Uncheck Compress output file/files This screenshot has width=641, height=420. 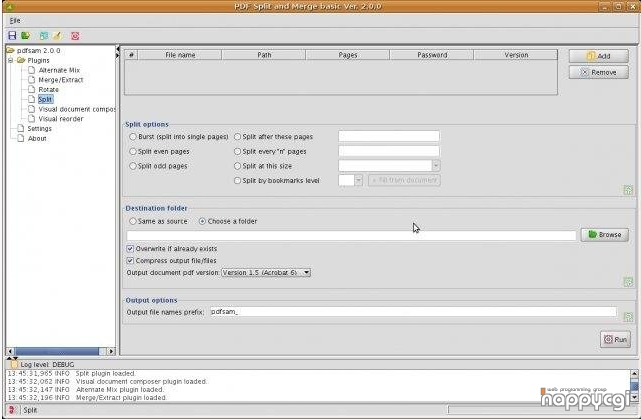tap(130, 260)
